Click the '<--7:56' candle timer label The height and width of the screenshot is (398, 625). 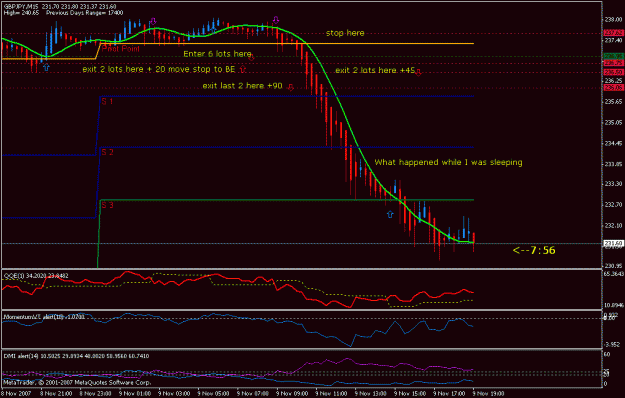coord(534,250)
